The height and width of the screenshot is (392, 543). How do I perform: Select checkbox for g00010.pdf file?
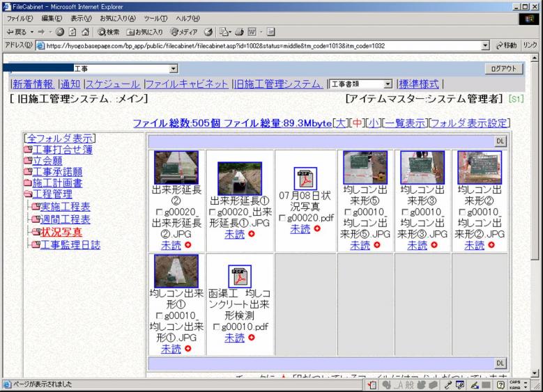coord(216,327)
